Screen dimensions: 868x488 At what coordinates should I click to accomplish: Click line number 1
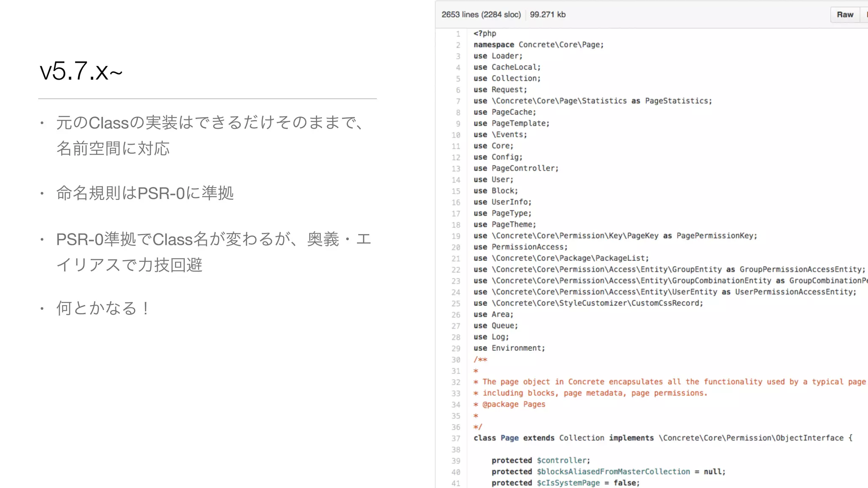click(458, 34)
